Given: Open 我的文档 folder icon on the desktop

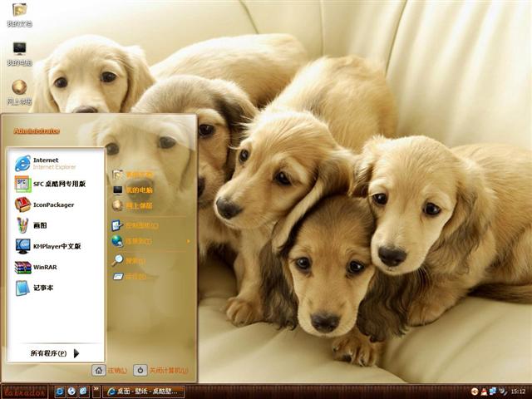Looking at the screenshot, I should tap(19, 11).
